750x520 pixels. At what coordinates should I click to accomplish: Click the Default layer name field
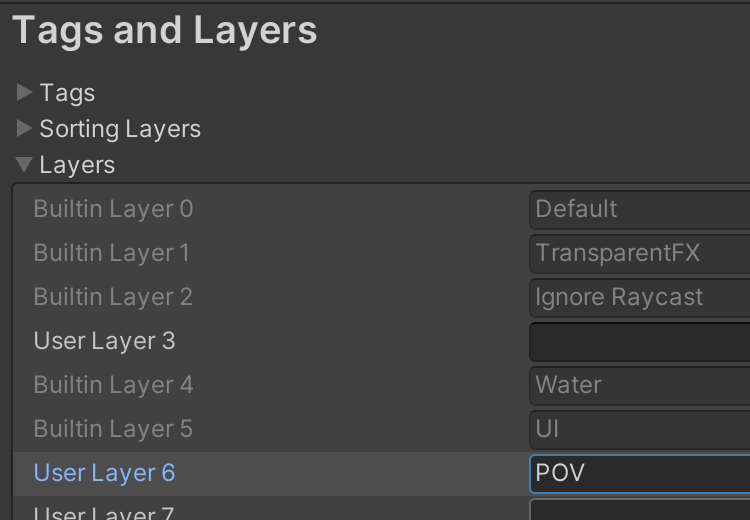(x=640, y=209)
